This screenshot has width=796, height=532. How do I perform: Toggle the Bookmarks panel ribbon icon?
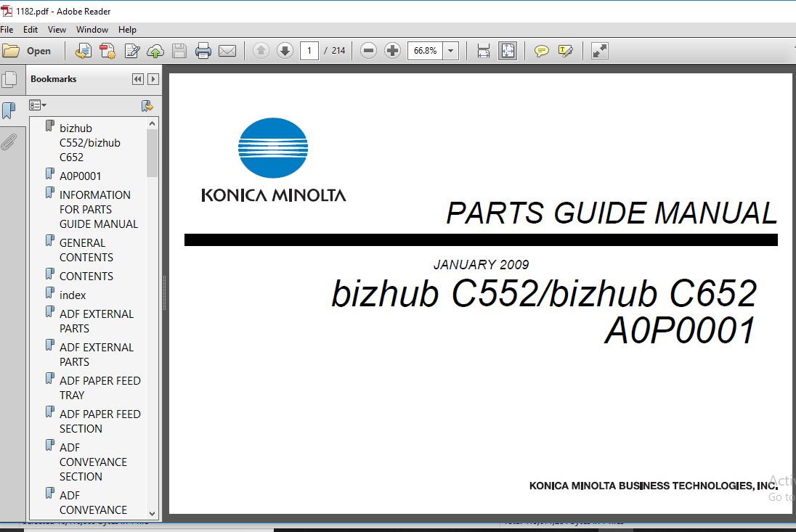(9, 110)
